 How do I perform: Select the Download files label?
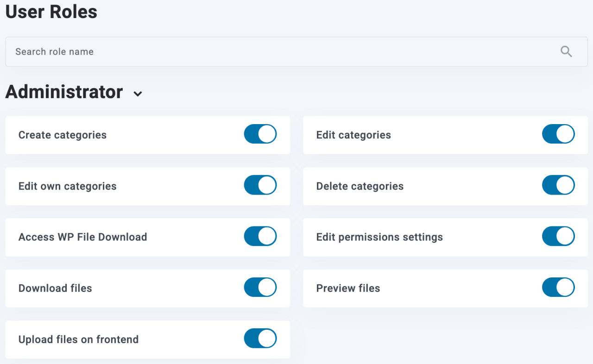55,288
